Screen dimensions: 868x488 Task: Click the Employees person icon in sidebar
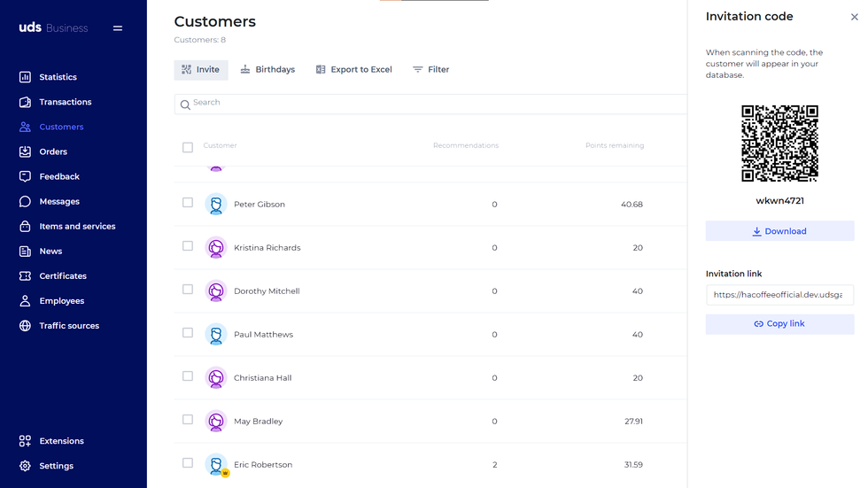[25, 301]
